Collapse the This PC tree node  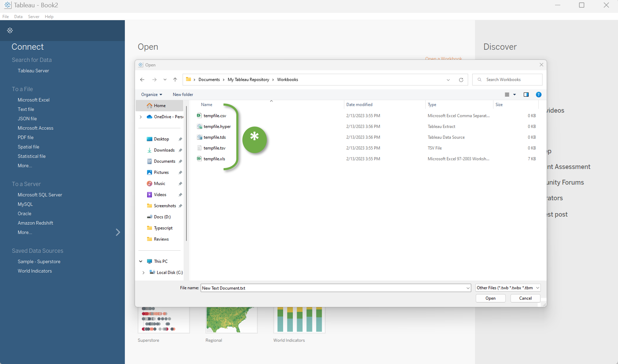141,261
